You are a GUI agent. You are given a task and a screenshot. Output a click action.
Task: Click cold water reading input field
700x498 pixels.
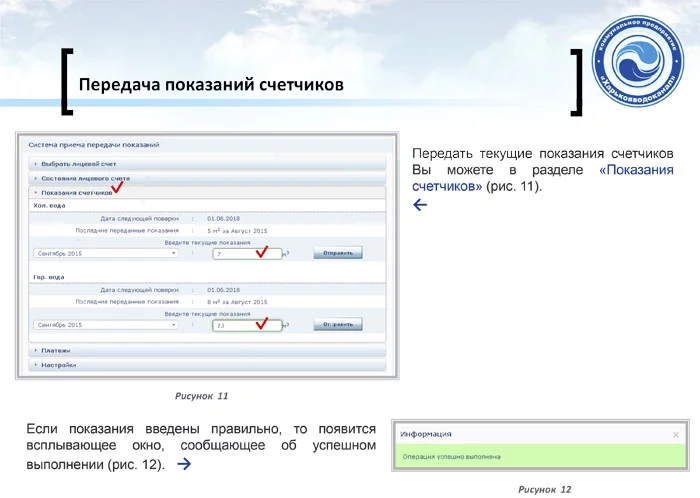[x=247, y=253]
